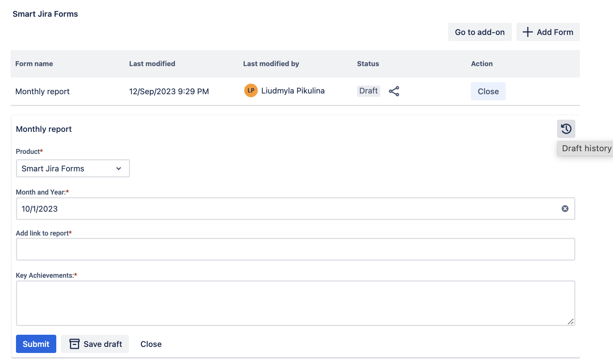This screenshot has height=364, width=613.
Task: Go to add-on page
Action: (x=480, y=32)
